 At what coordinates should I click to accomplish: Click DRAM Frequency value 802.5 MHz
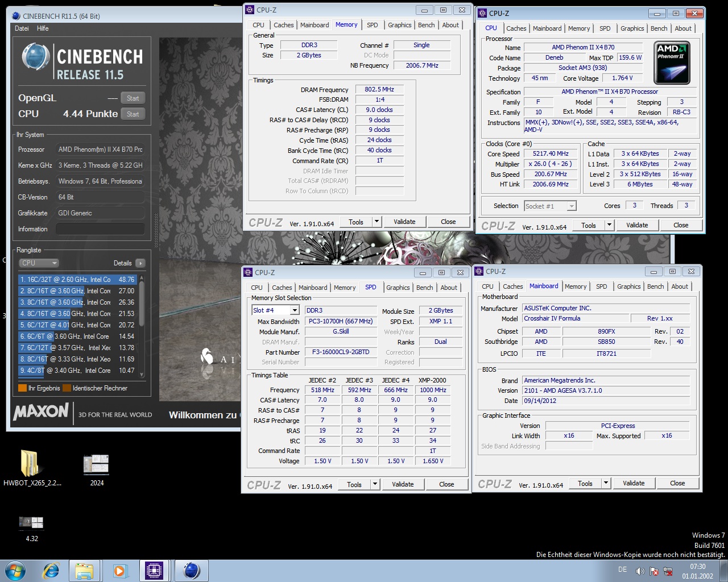[379, 89]
